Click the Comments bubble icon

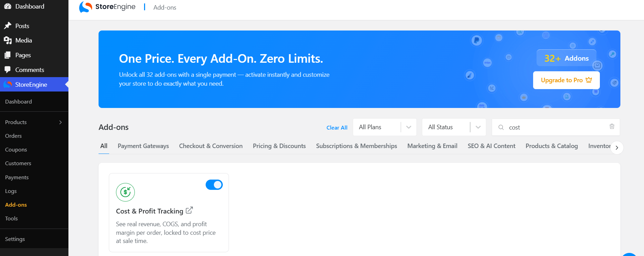8,70
